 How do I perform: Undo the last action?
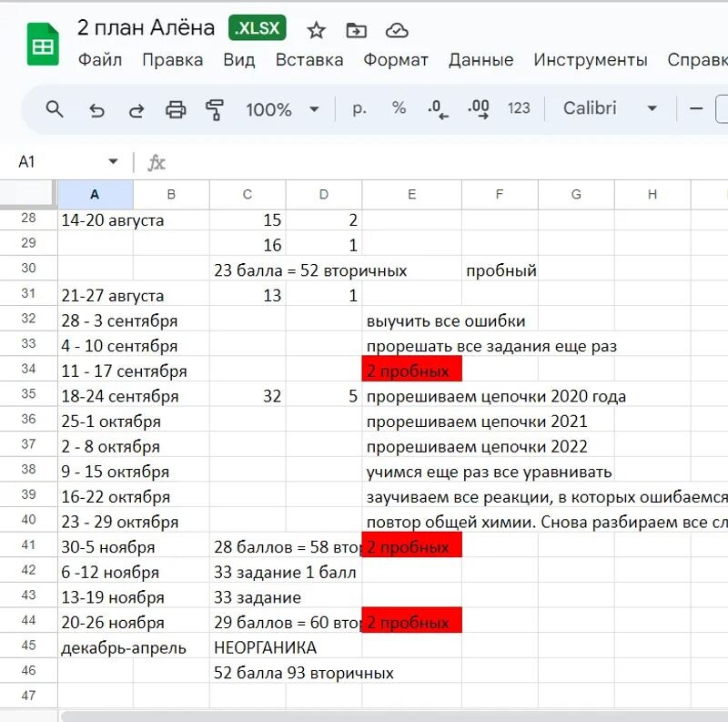tap(96, 109)
